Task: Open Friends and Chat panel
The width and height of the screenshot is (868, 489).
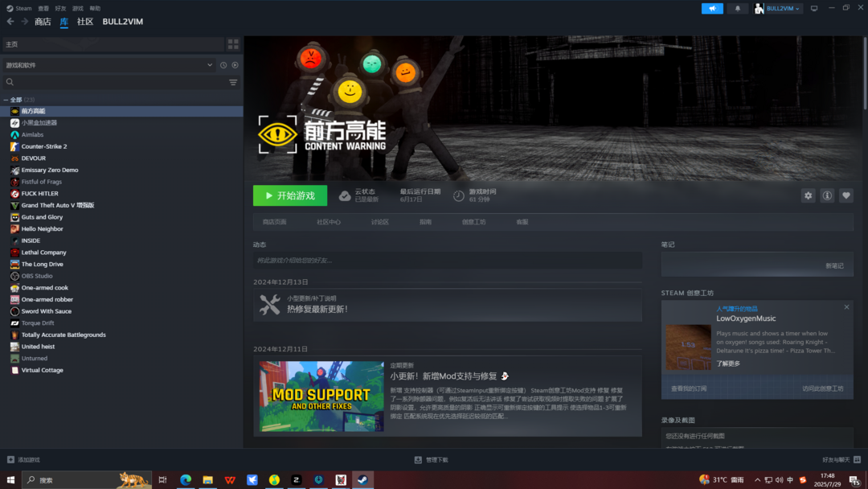Action: tap(841, 460)
